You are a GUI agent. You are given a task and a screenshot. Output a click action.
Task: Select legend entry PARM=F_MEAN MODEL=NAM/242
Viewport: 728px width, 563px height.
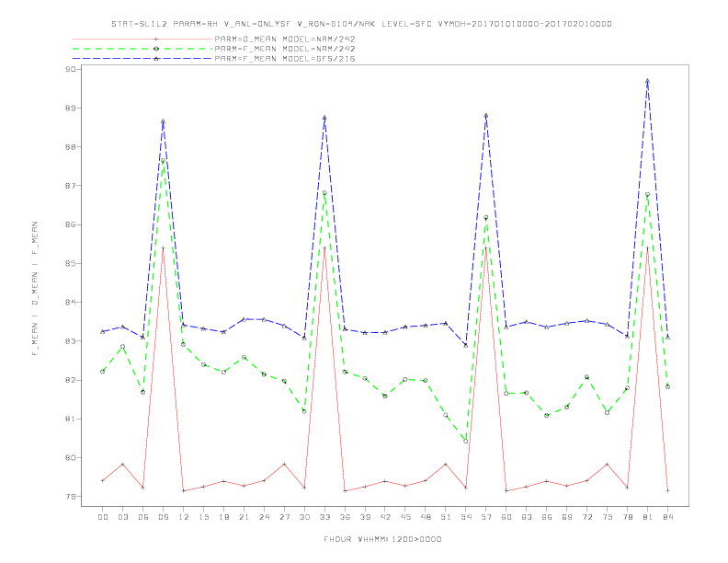[285, 49]
